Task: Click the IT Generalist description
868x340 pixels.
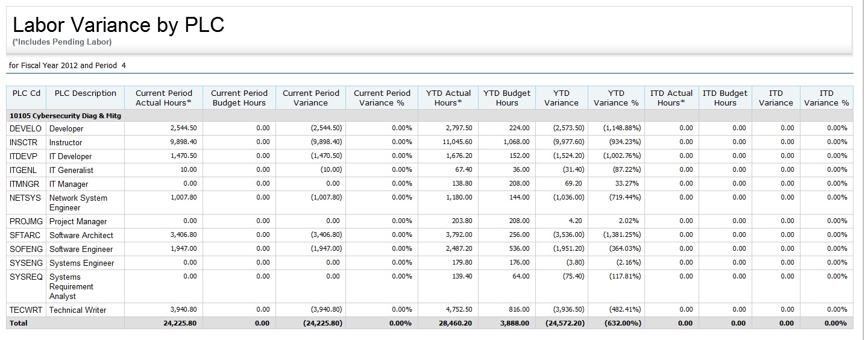Action: (71, 170)
